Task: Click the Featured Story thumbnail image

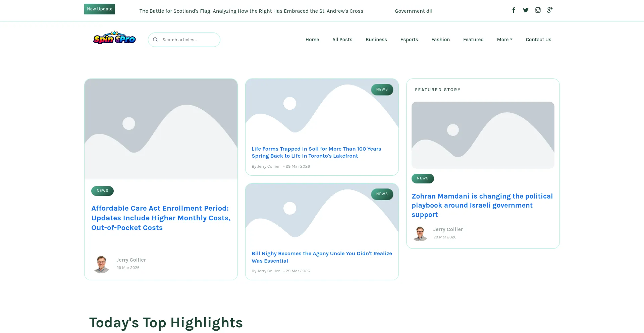Action: pos(483,135)
